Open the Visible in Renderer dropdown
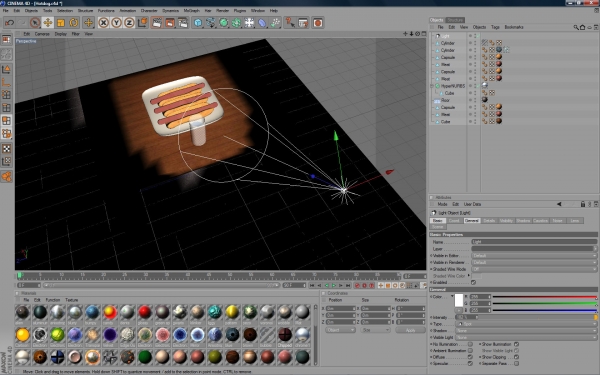 pos(534,262)
